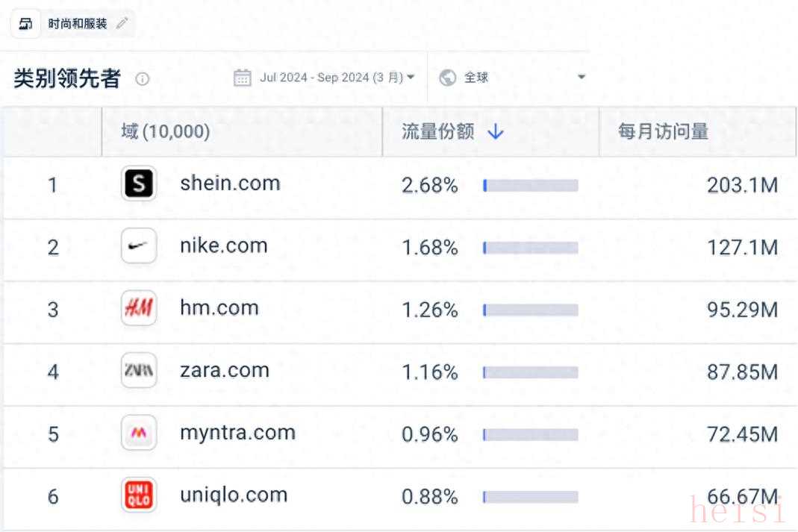Click the Zara logo icon
798x532 pixels.
click(139, 371)
